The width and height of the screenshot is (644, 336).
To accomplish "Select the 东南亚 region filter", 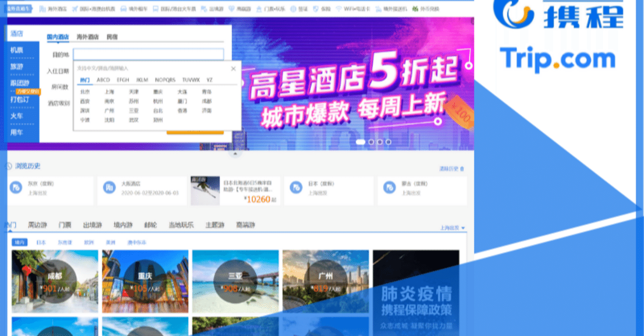I will coord(65,242).
